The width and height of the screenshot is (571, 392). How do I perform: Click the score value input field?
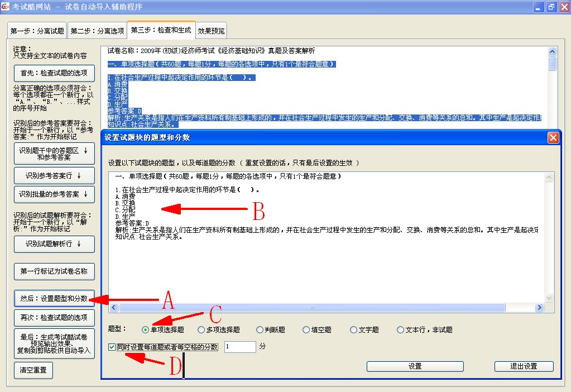pyautogui.click(x=239, y=347)
